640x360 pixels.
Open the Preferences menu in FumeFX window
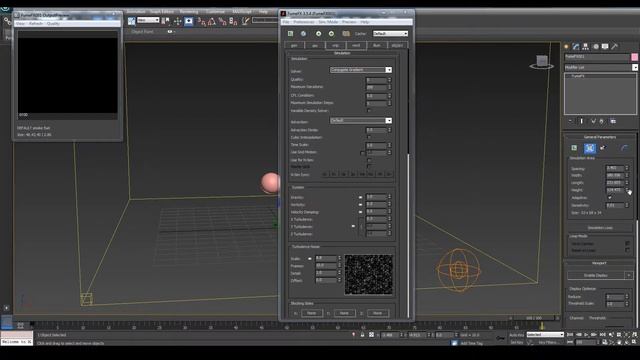tap(304, 22)
